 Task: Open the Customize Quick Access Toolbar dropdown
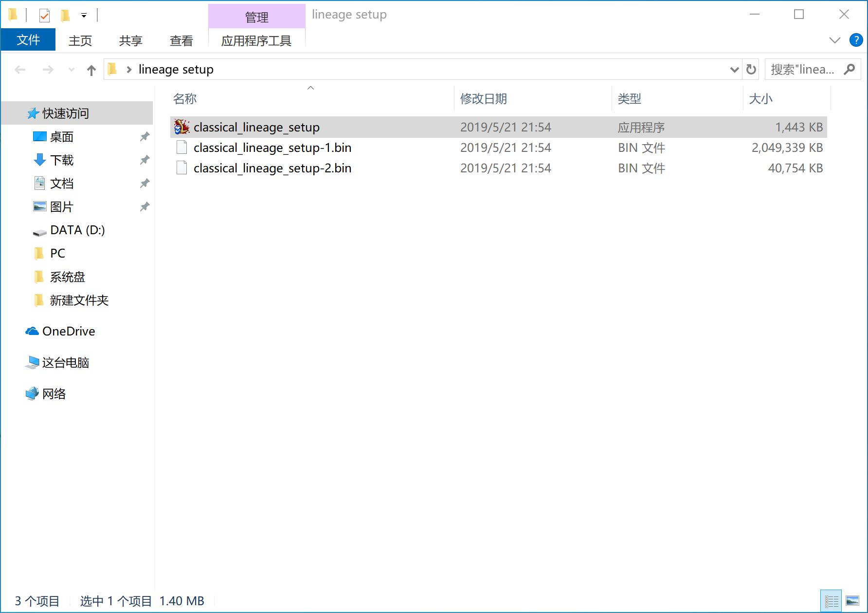pos(84,16)
